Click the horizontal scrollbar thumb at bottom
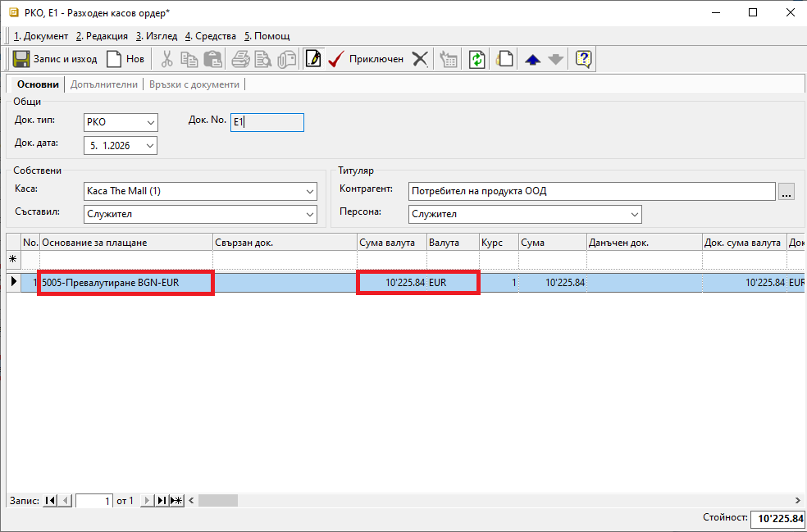This screenshot has height=532, width=807. [x=217, y=501]
